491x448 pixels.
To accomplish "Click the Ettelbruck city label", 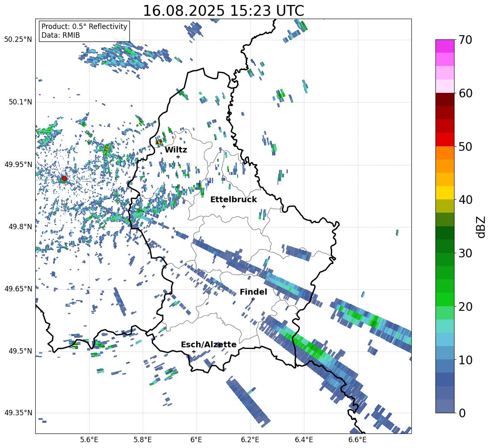I will pos(233,200).
